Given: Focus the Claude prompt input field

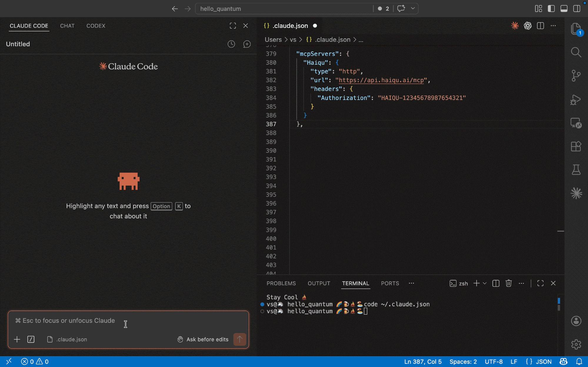Looking at the screenshot, I should click(x=128, y=321).
